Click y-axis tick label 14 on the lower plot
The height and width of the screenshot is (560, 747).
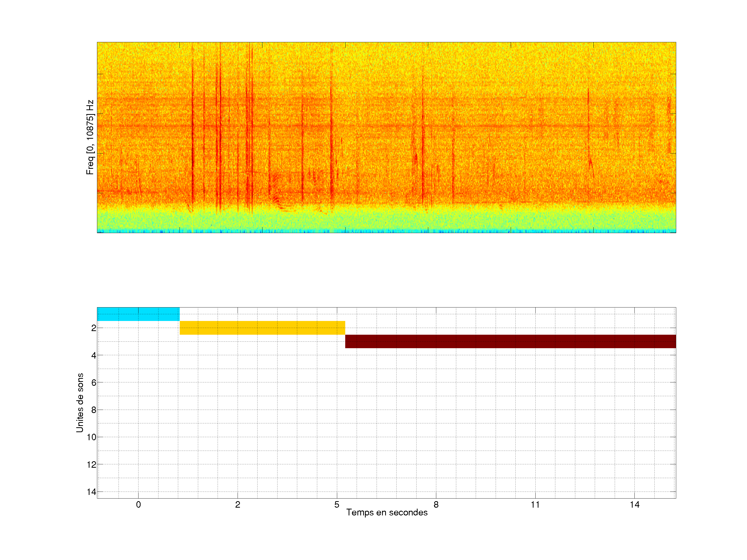(92, 492)
